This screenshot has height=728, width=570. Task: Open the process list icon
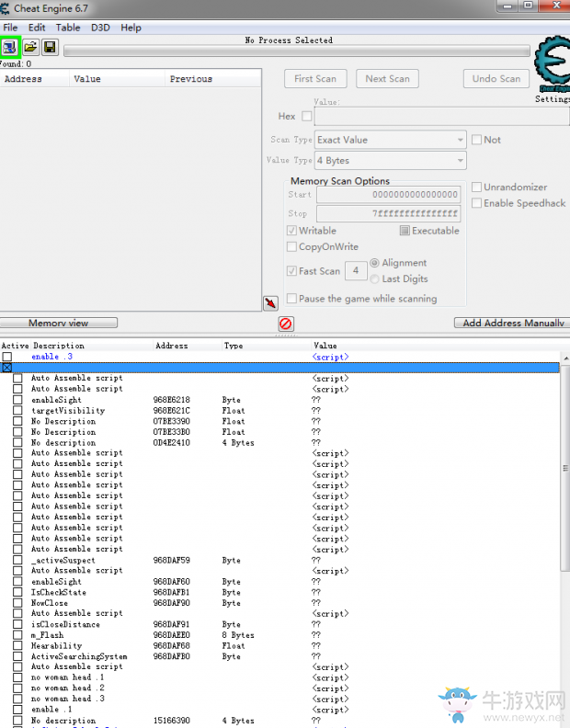[x=10, y=47]
